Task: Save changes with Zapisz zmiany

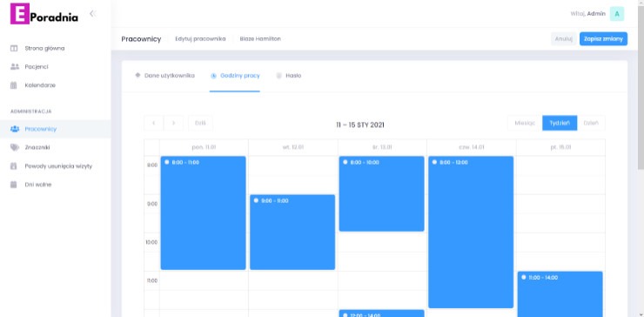Action: pyautogui.click(x=603, y=39)
